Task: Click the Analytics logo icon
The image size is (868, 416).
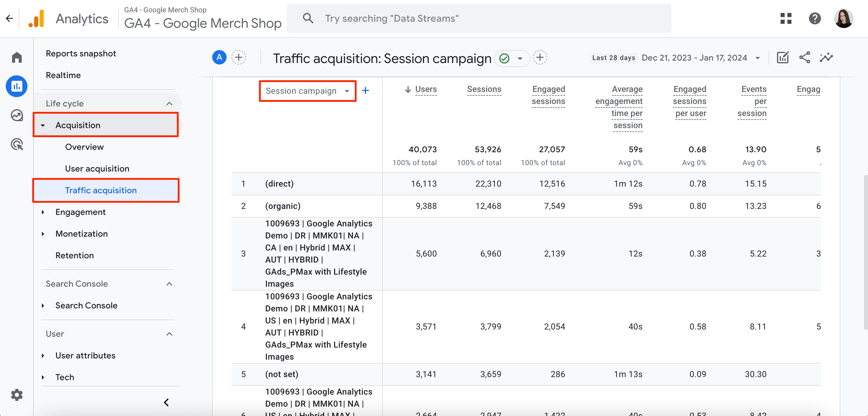Action: click(x=36, y=18)
